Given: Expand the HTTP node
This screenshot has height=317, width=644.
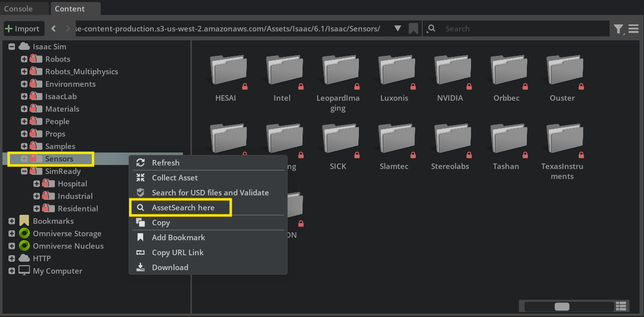Looking at the screenshot, I should (x=12, y=258).
